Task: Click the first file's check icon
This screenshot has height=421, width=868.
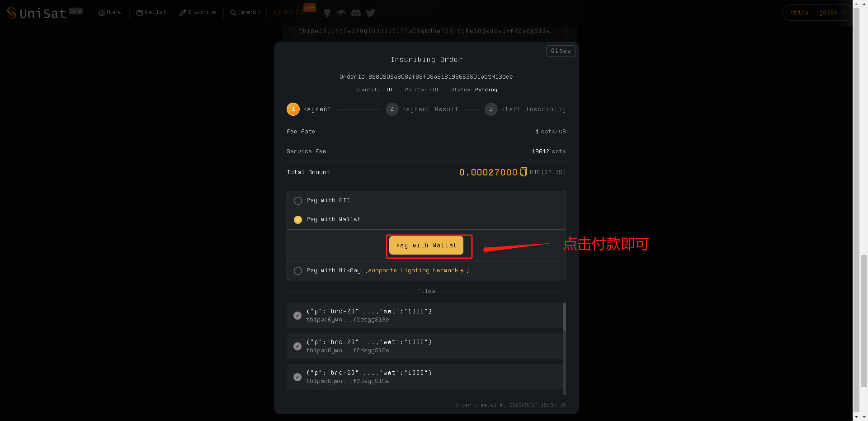Action: 297,316
